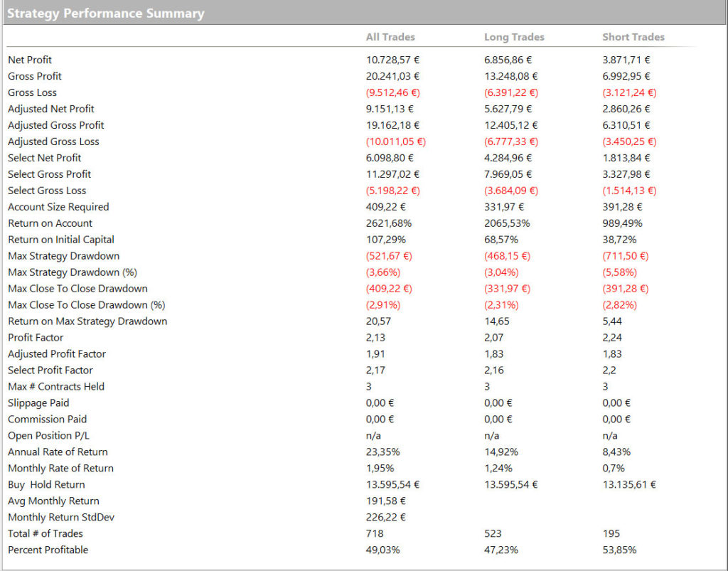Screen dimensions: 728x571
Task: Click Long Trades trade count 523
Action: [x=493, y=533]
